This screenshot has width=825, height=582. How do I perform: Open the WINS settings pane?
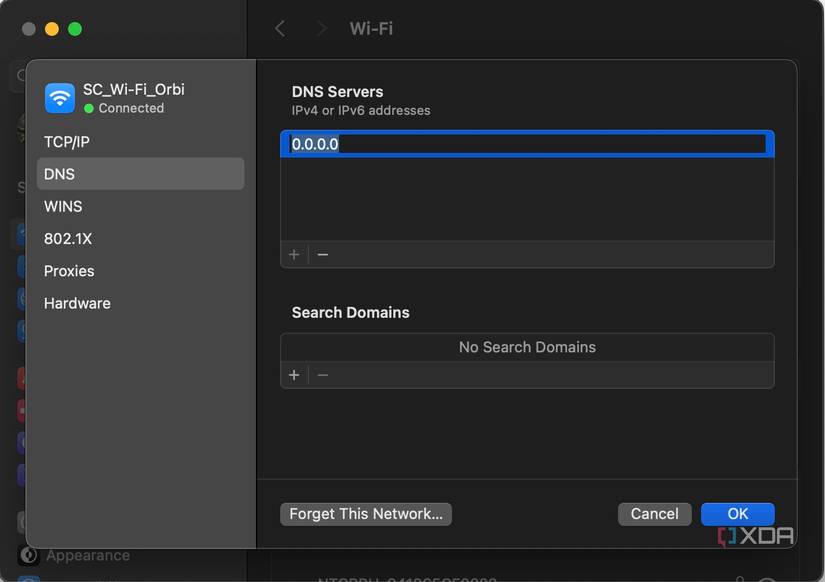(63, 206)
